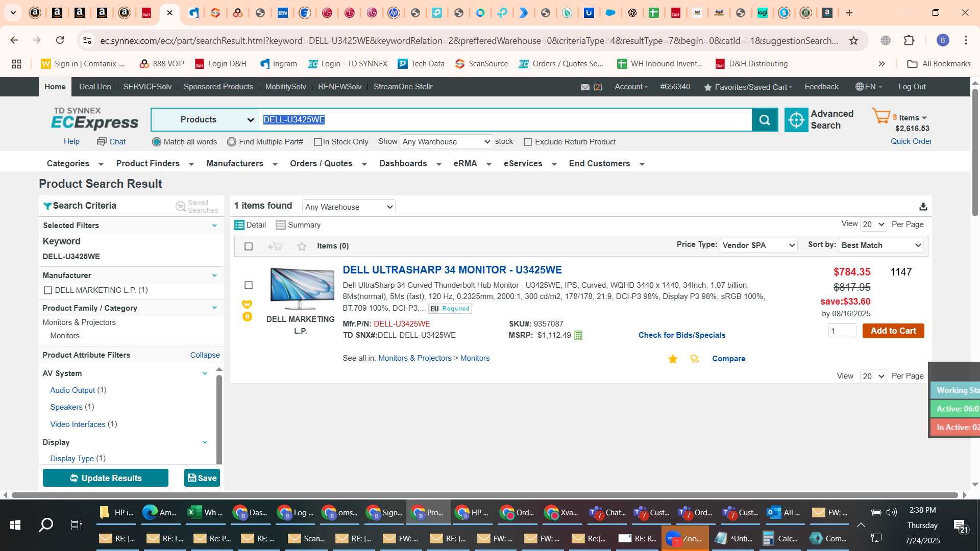Screen dimensions: 980x551
Task: Select Find Multiple Part# radio button
Action: tap(232, 142)
